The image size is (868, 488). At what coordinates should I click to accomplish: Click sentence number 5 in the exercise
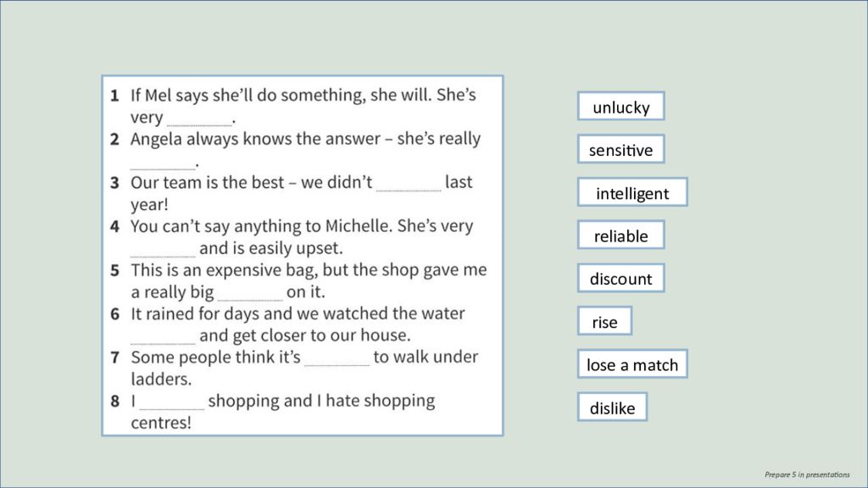(114, 270)
